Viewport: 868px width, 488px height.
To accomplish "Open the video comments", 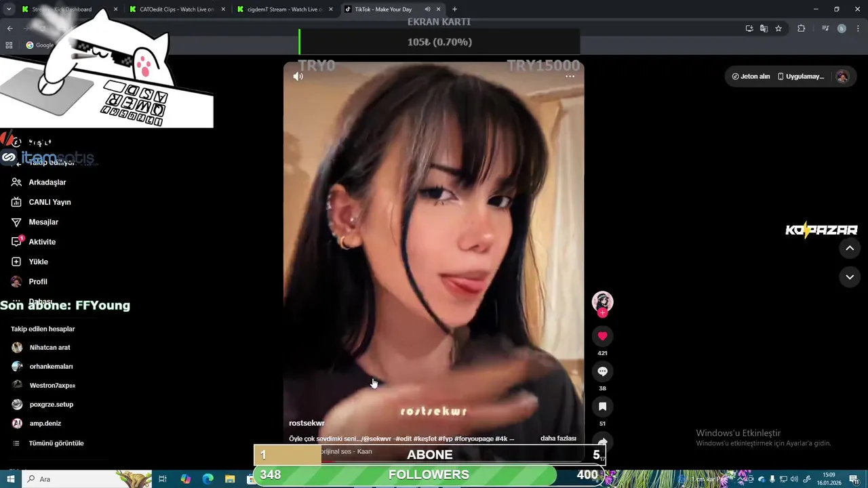I will [602, 371].
